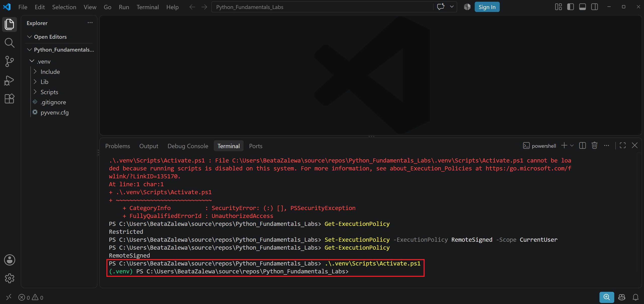Click the Explorer panel title
The height and width of the screenshot is (304, 644).
(x=37, y=23)
